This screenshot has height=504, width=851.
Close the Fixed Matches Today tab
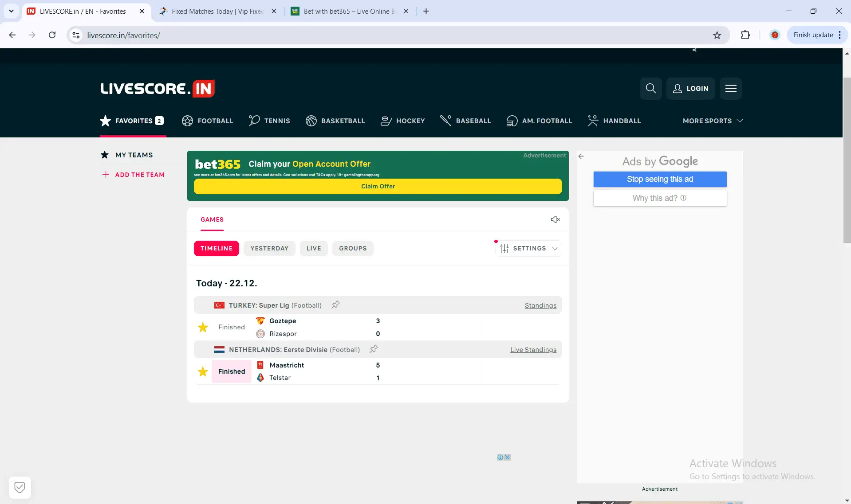(x=274, y=12)
